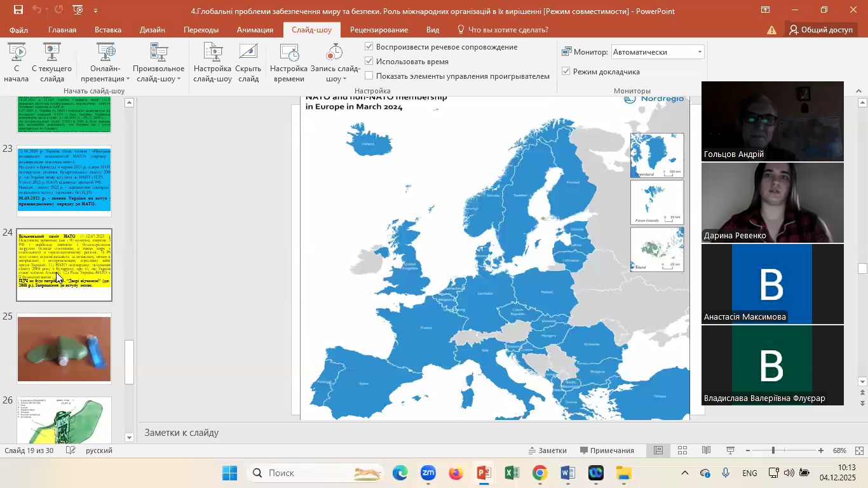
Task: Save the presentation with the disk icon
Action: click(18, 10)
